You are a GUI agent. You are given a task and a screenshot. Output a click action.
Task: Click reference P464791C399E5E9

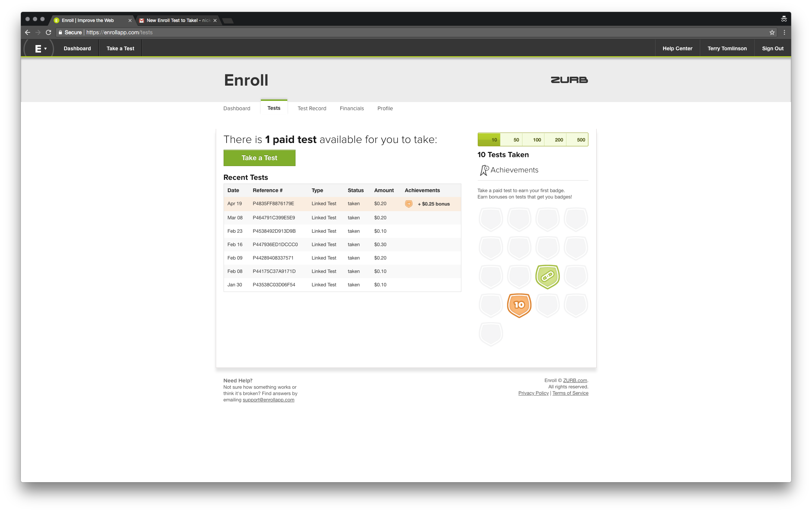tap(274, 218)
